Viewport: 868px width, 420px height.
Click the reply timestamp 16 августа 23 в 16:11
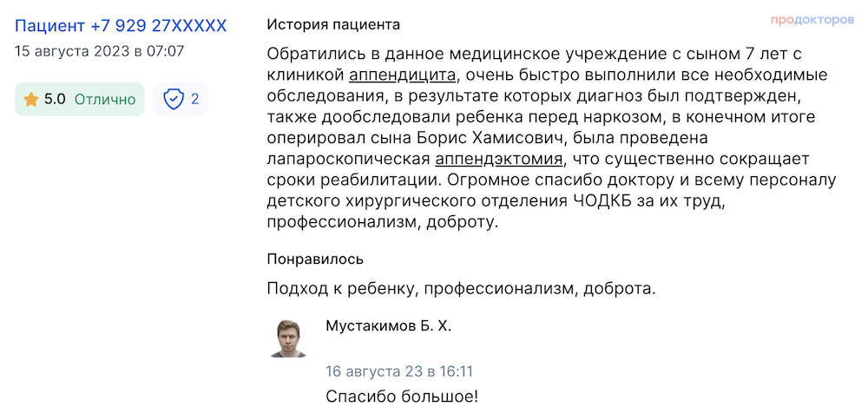(399, 371)
